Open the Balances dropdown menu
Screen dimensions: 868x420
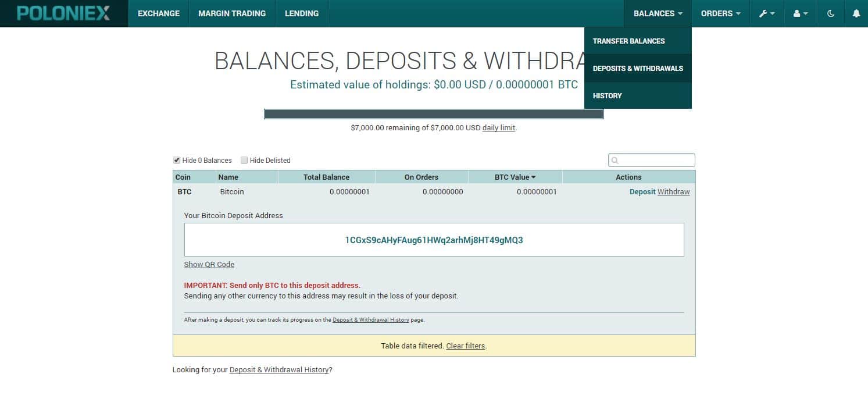tap(658, 13)
